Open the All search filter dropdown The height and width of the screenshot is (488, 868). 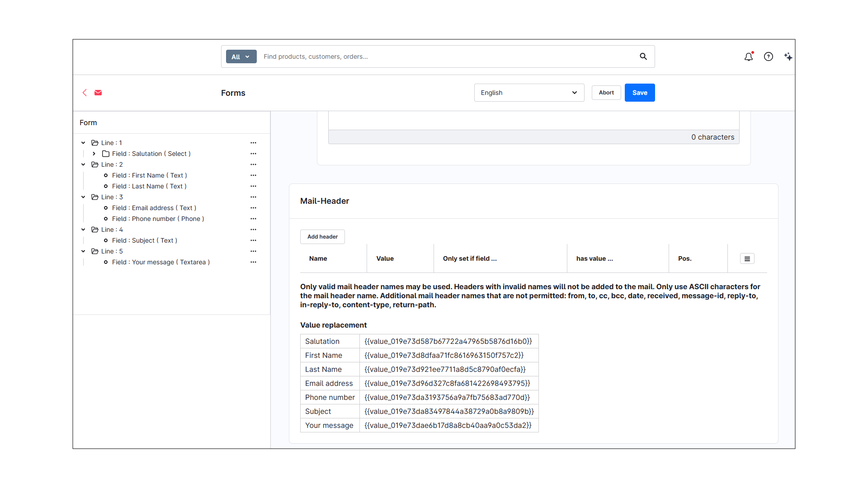(x=241, y=56)
